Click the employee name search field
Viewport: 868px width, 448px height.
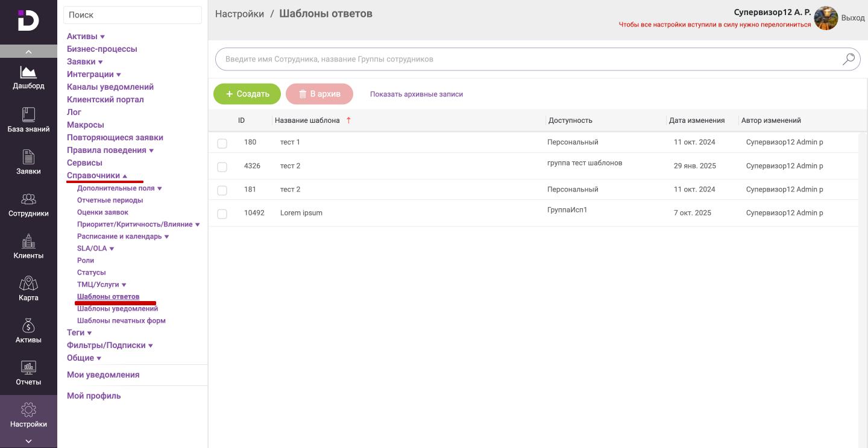524,59
